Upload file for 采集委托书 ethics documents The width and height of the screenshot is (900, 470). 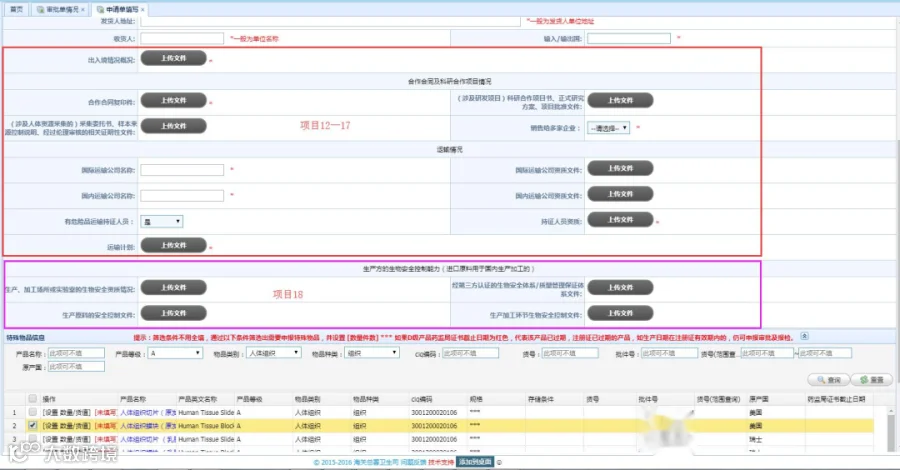[173, 126]
